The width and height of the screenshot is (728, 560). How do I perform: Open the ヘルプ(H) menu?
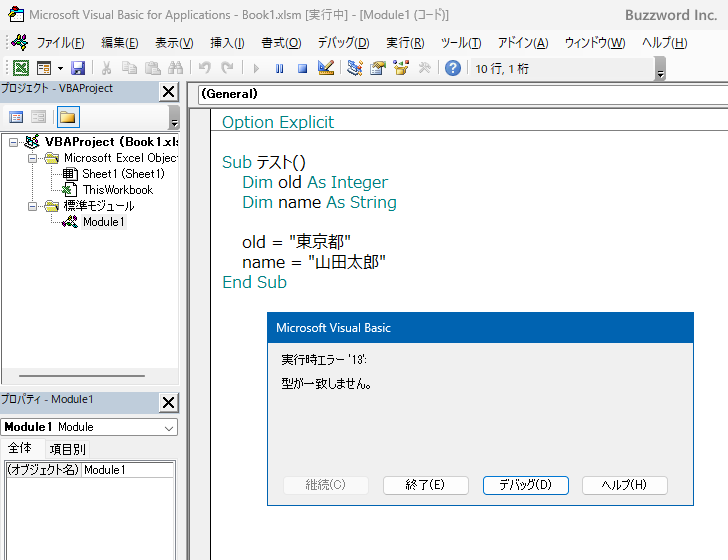pyautogui.click(x=664, y=43)
